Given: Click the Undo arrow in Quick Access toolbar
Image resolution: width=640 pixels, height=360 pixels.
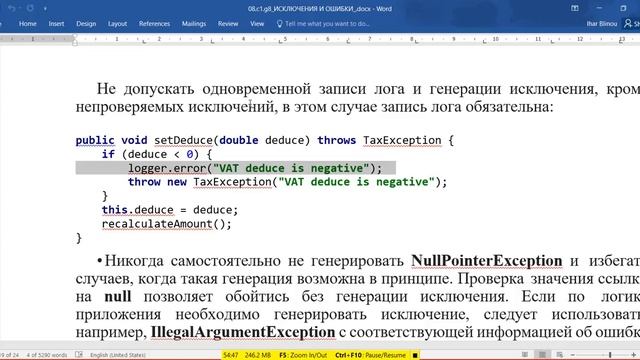Looking at the screenshot, I should (x=12, y=8).
